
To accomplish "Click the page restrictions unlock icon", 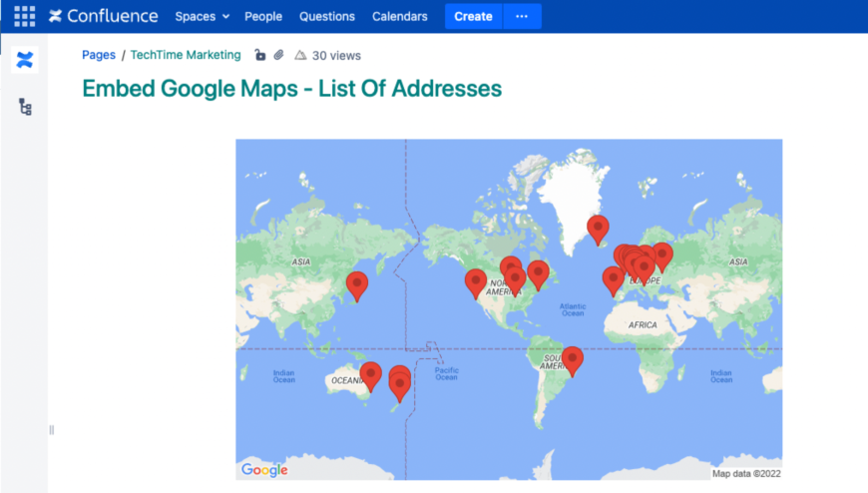I will tap(259, 55).
